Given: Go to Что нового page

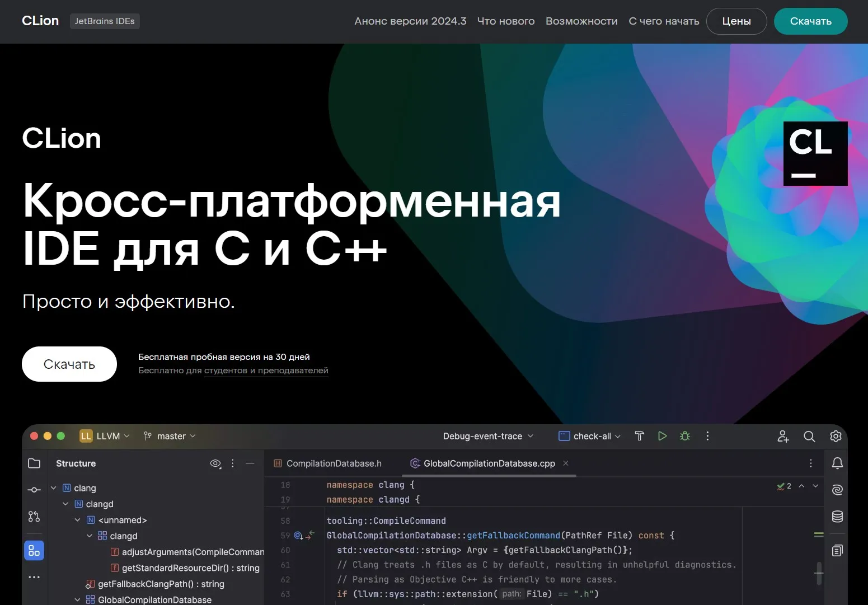Looking at the screenshot, I should 506,21.
